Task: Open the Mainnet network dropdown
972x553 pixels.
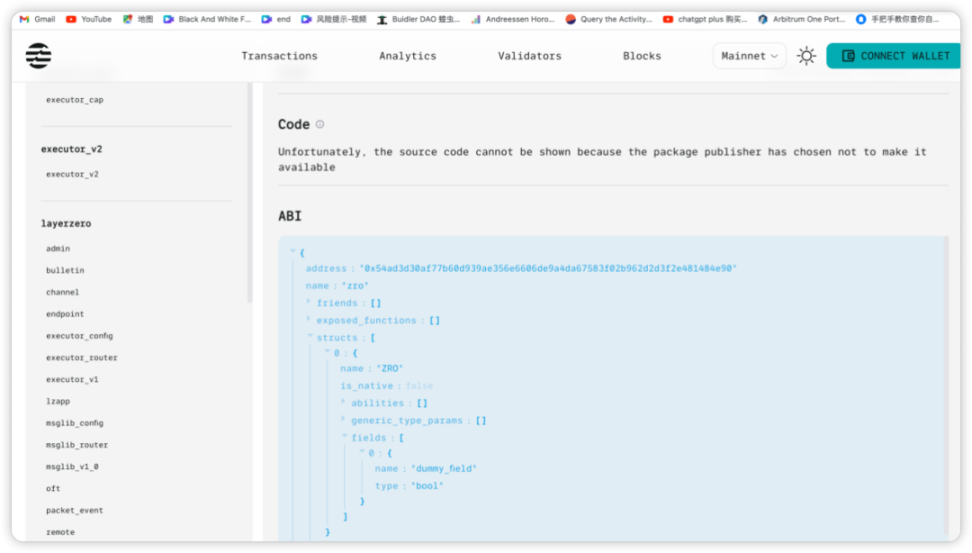Action: click(x=749, y=56)
